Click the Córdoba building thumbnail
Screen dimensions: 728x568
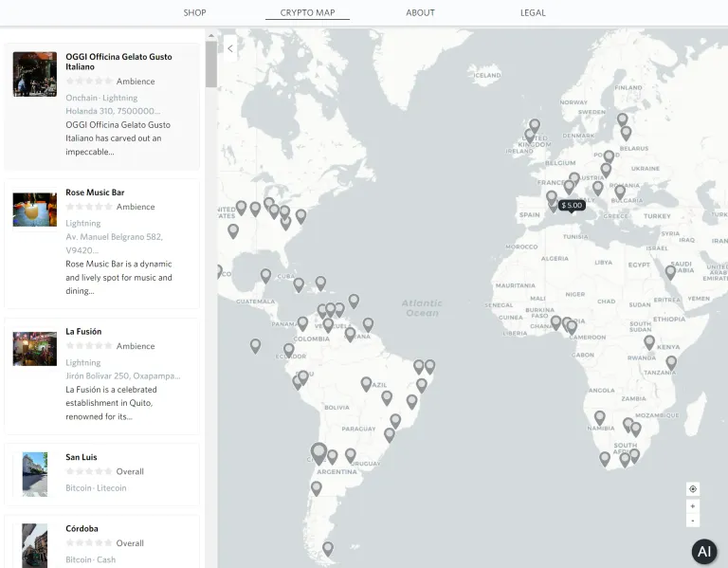coord(35,545)
